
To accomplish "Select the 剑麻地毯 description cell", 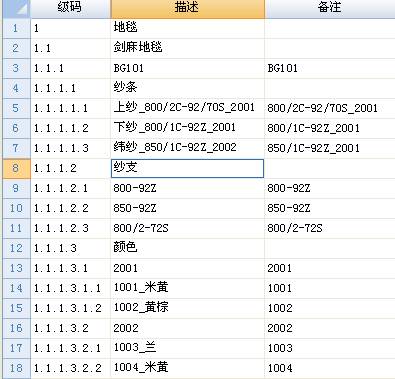I will coord(188,48).
